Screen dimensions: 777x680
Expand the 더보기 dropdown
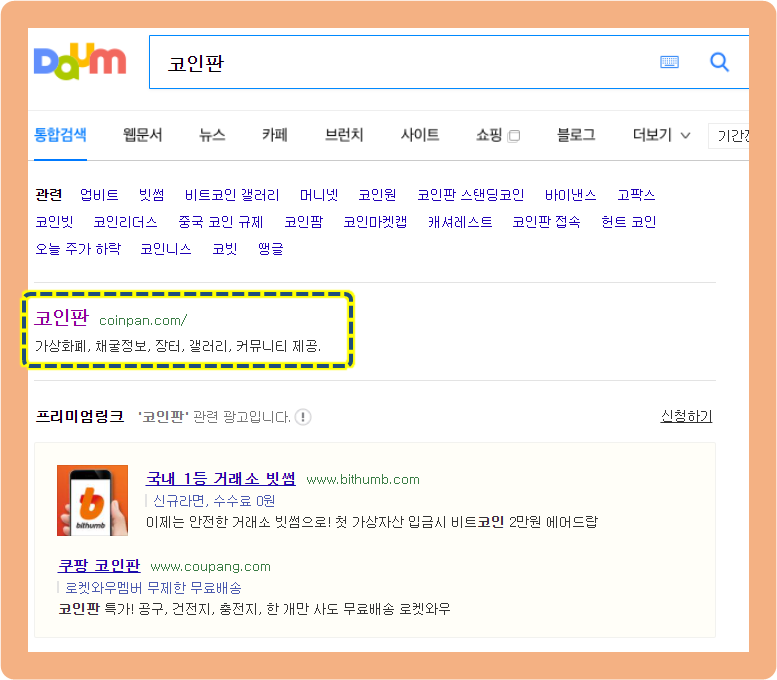pos(661,135)
